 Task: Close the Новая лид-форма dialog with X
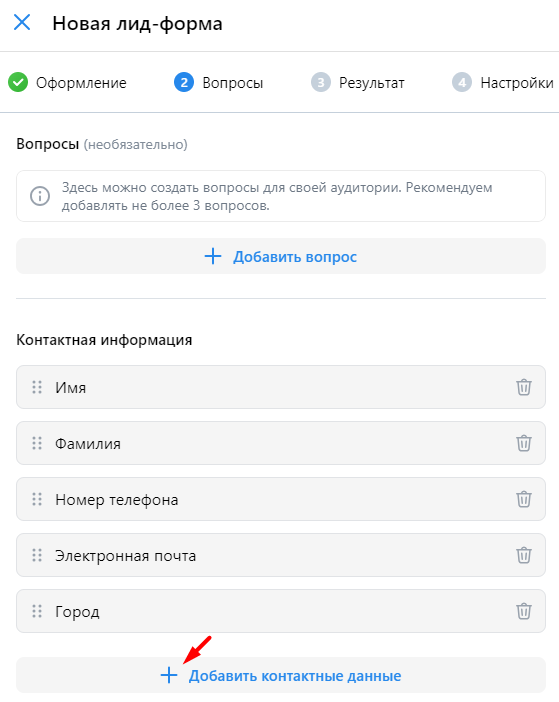point(22,22)
